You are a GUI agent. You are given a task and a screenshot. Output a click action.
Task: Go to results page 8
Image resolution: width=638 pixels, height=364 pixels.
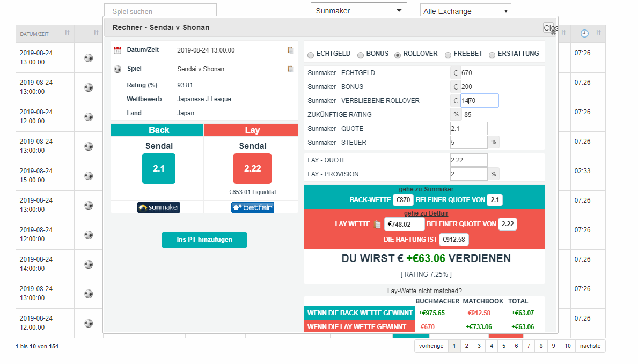coord(541,346)
